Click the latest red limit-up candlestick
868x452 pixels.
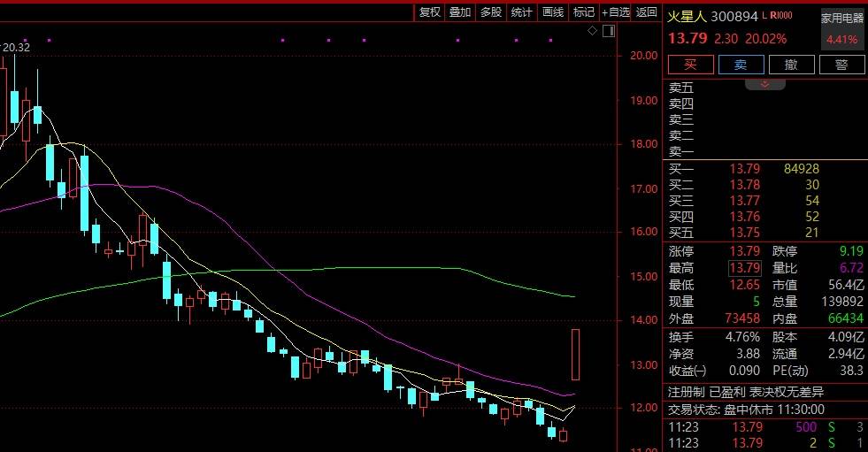tap(575, 355)
